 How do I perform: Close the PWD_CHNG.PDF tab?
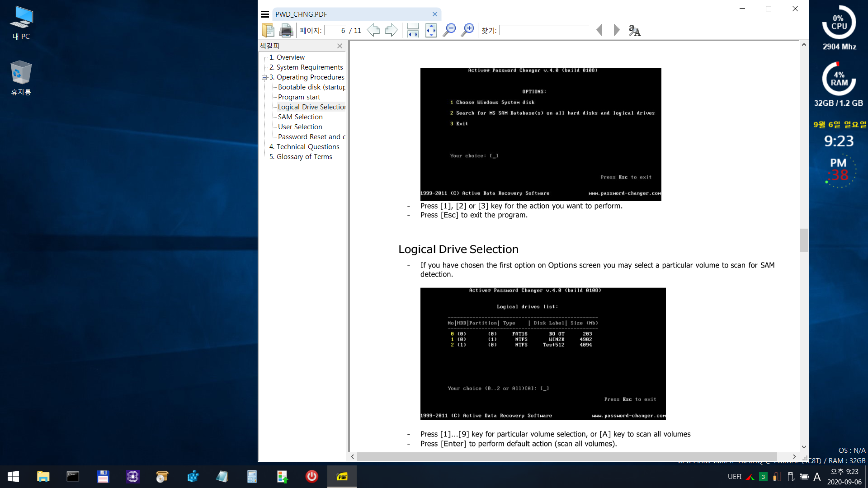coord(435,14)
